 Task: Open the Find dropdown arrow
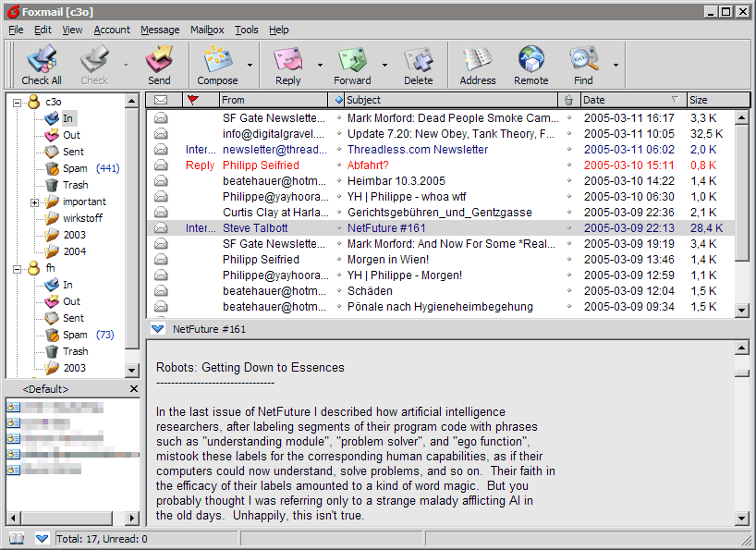tap(616, 65)
